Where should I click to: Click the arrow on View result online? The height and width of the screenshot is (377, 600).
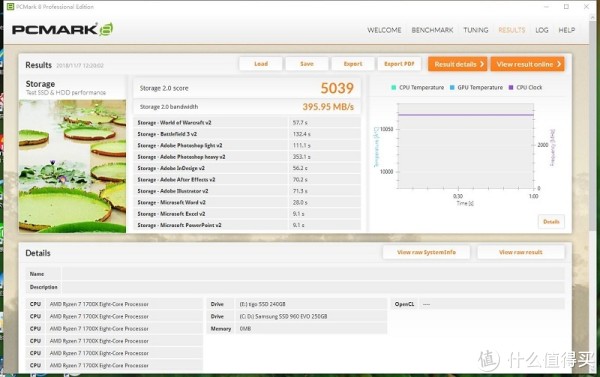pyautogui.click(x=559, y=64)
